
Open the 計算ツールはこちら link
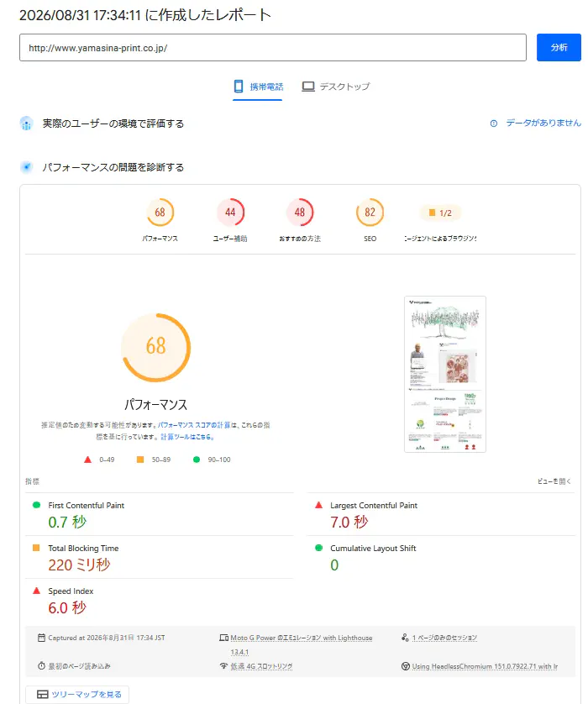[187, 436]
